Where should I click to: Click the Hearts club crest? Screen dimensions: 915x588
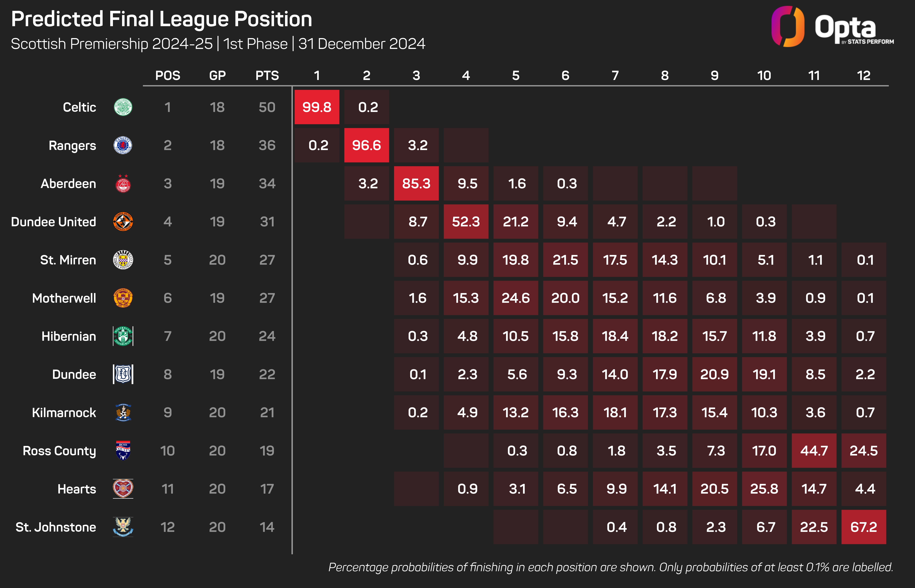pyautogui.click(x=123, y=489)
